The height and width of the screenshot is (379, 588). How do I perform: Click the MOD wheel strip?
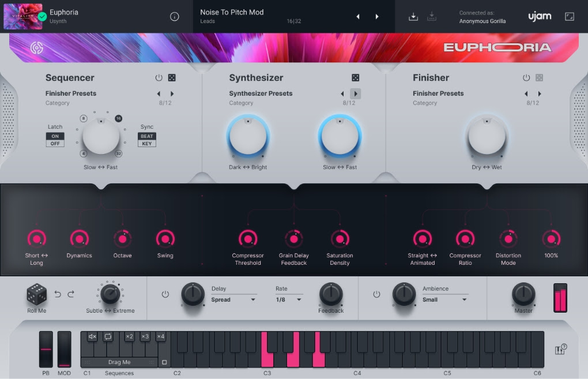click(x=64, y=350)
